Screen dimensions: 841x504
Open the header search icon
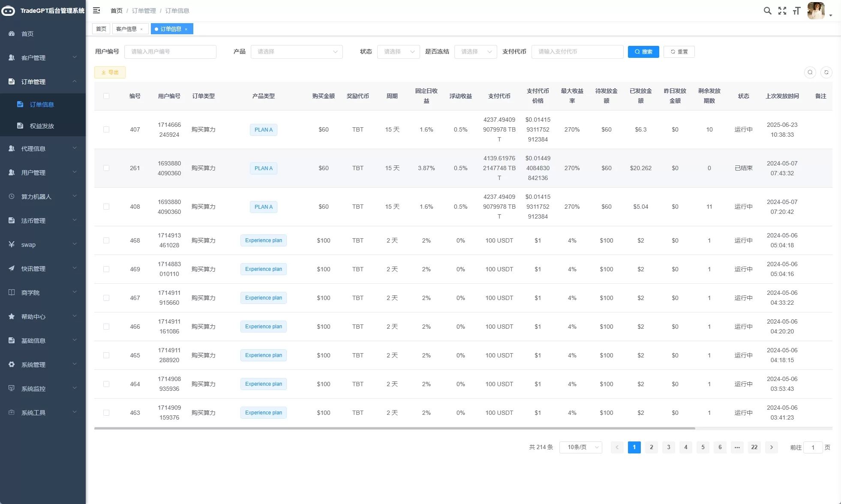767,11
